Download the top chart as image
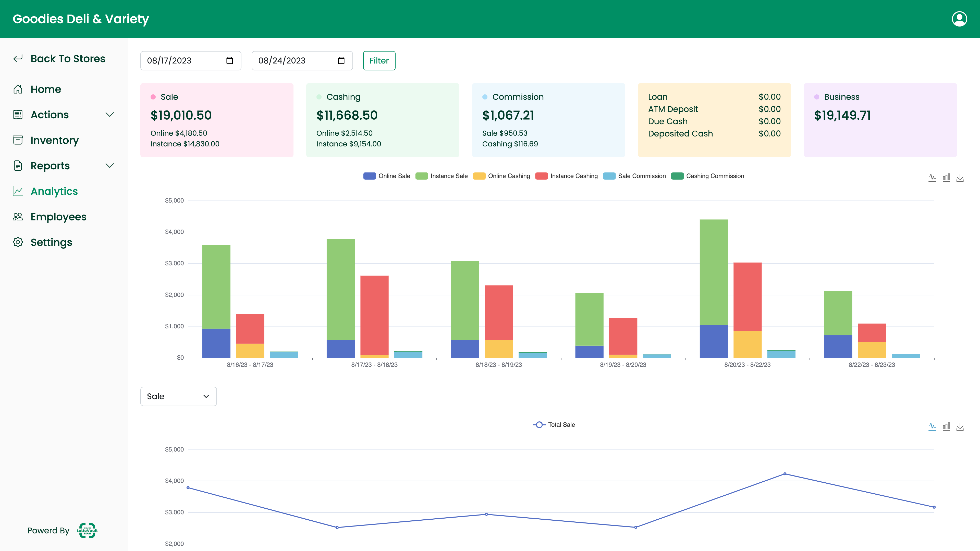Image resolution: width=980 pixels, height=551 pixels. [960, 177]
